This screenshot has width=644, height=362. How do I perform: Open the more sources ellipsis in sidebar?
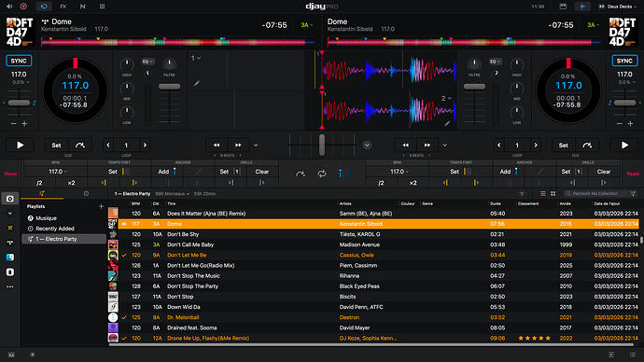[10, 286]
